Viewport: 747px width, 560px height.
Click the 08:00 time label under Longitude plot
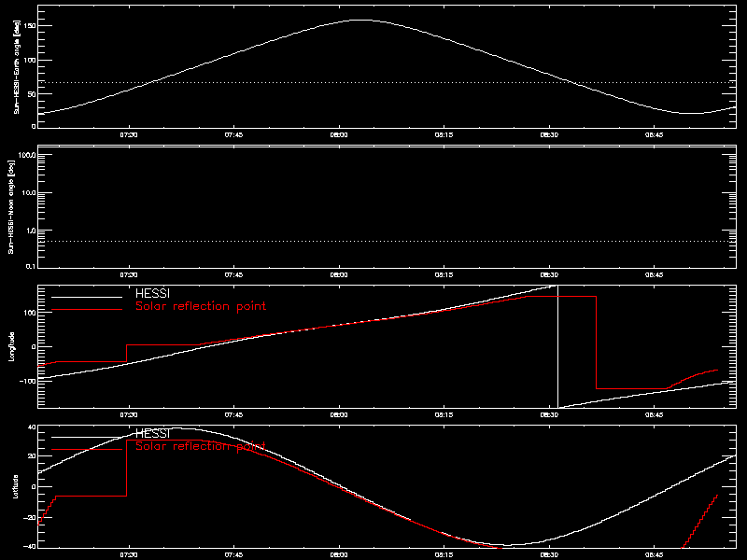click(x=339, y=415)
